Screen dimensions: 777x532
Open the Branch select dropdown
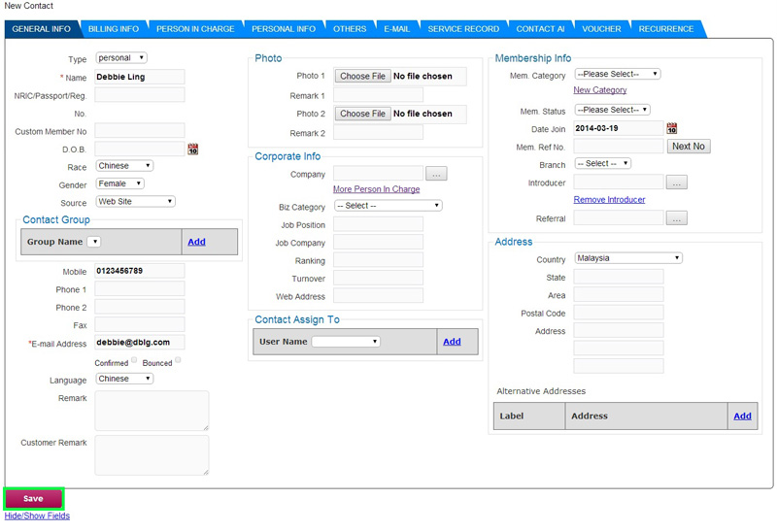click(602, 163)
